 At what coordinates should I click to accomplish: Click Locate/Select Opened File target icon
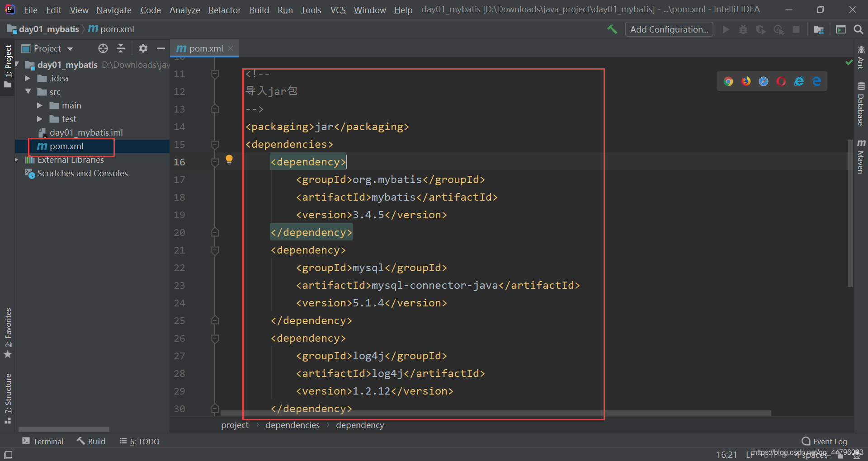tap(103, 48)
